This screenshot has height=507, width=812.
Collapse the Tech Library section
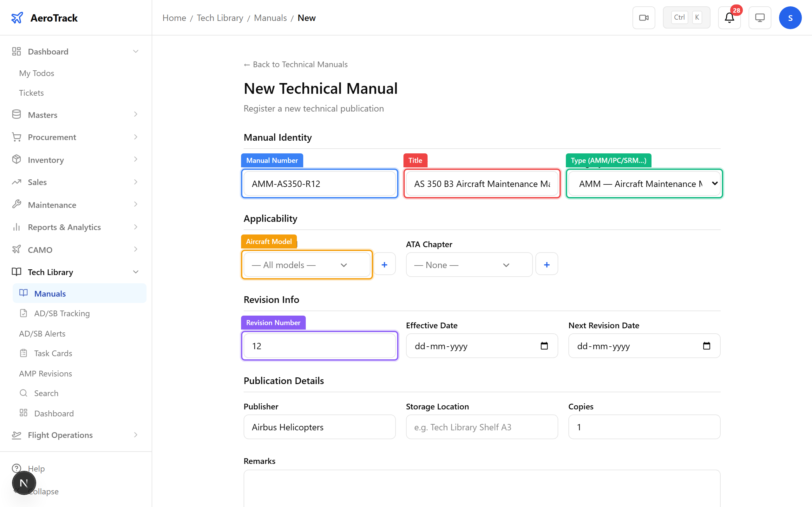[135, 272]
